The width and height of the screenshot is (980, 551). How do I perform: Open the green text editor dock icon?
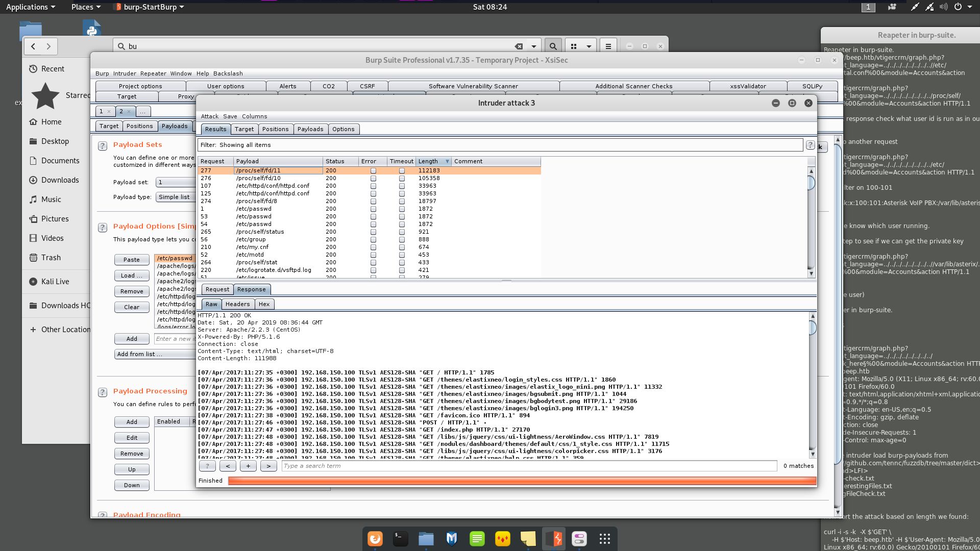pos(477,539)
